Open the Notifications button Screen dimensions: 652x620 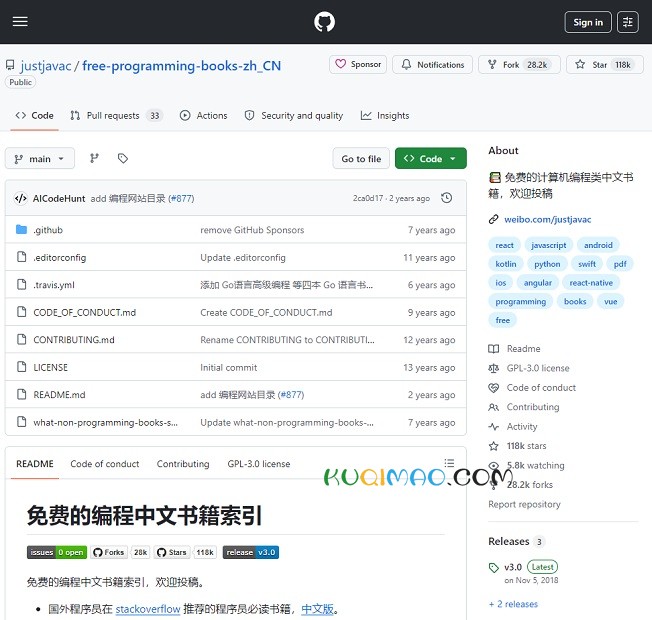pyautogui.click(x=432, y=64)
